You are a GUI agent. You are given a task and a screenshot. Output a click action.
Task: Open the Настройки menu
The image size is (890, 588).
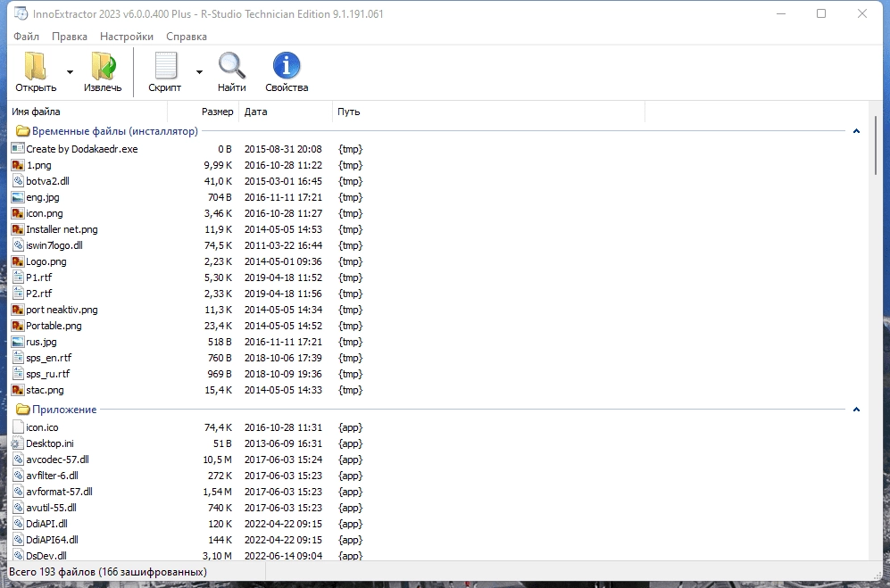127,37
